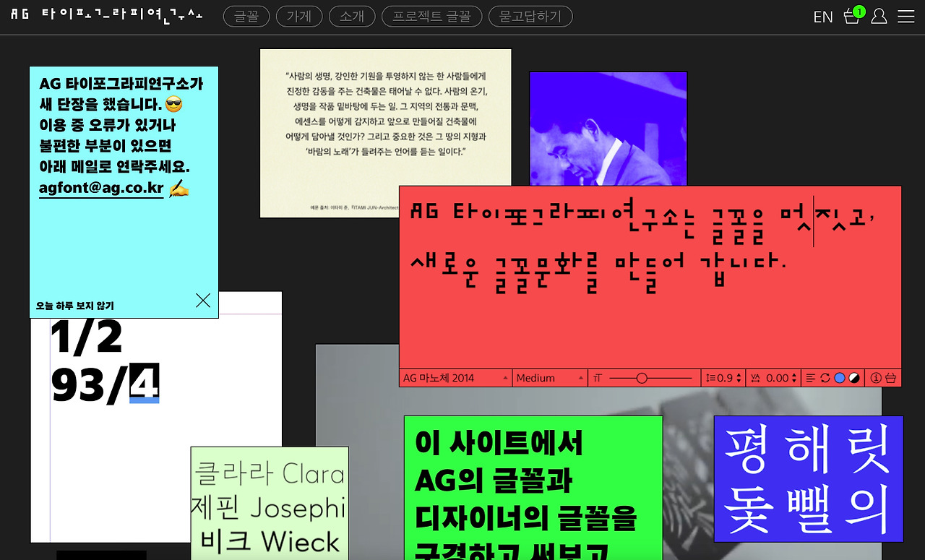Image resolution: width=925 pixels, height=560 pixels.
Task: Switch to the 프로젝트 글꼴 section
Action: [431, 16]
